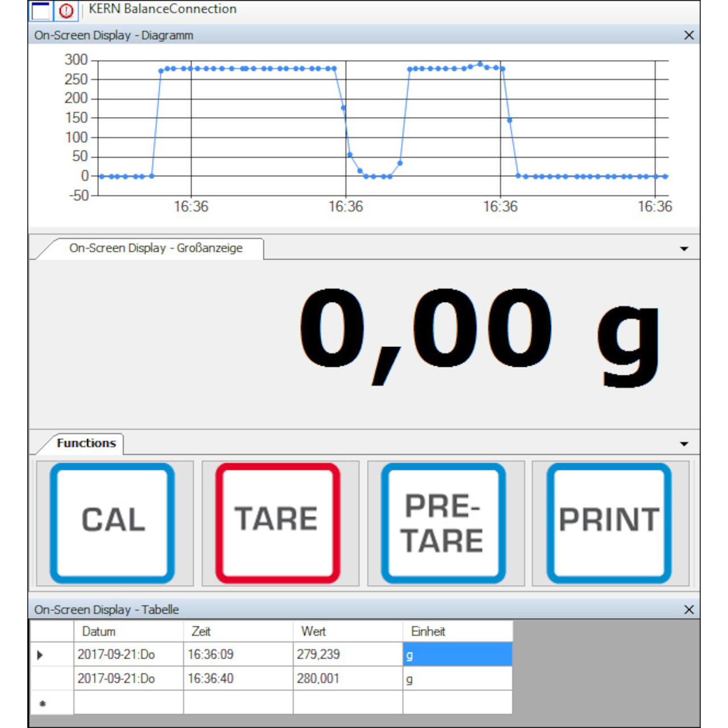
Task: Close the Tabelle panel
Action: tap(689, 609)
